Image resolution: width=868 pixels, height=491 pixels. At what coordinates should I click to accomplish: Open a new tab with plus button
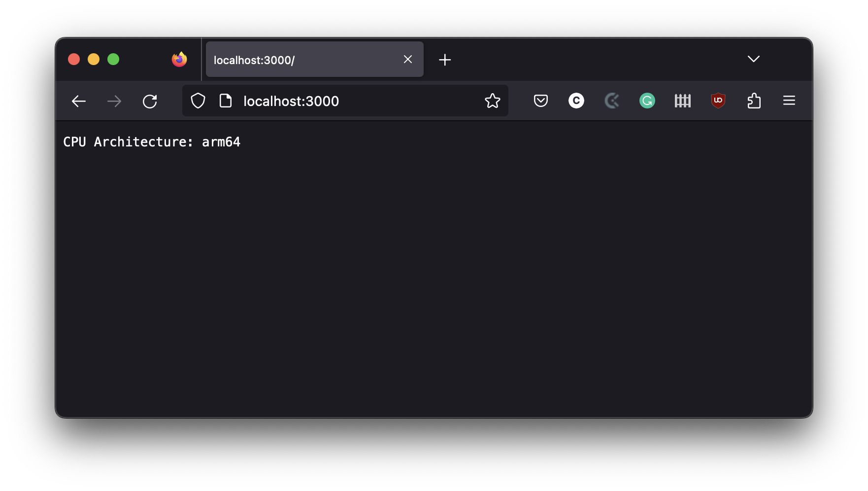coord(445,60)
